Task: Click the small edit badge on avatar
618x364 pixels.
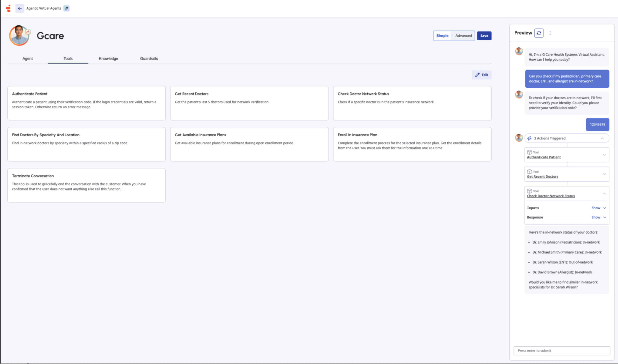Action: point(28,32)
